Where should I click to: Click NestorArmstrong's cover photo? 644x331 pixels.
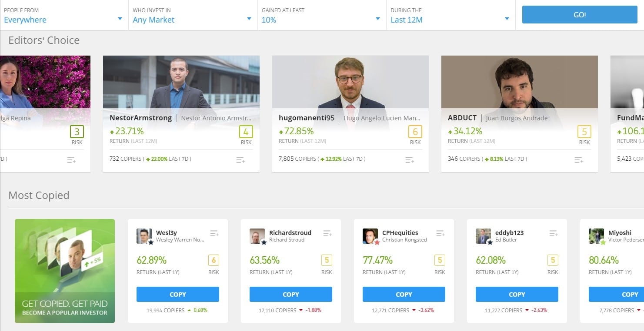click(181, 82)
